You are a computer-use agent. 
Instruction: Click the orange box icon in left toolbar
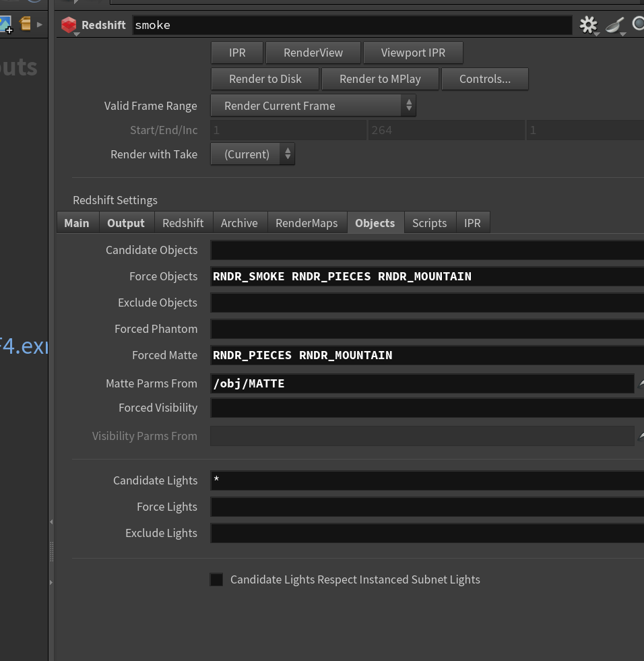tap(26, 24)
